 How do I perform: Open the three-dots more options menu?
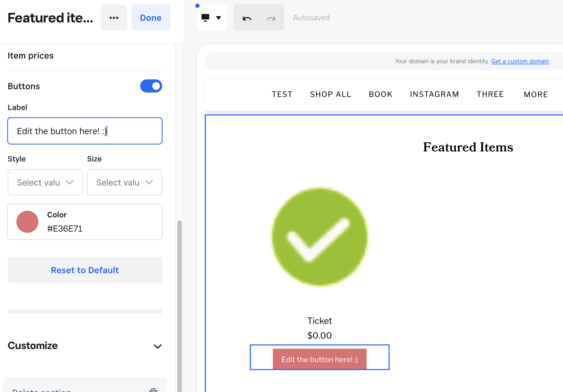coord(114,18)
